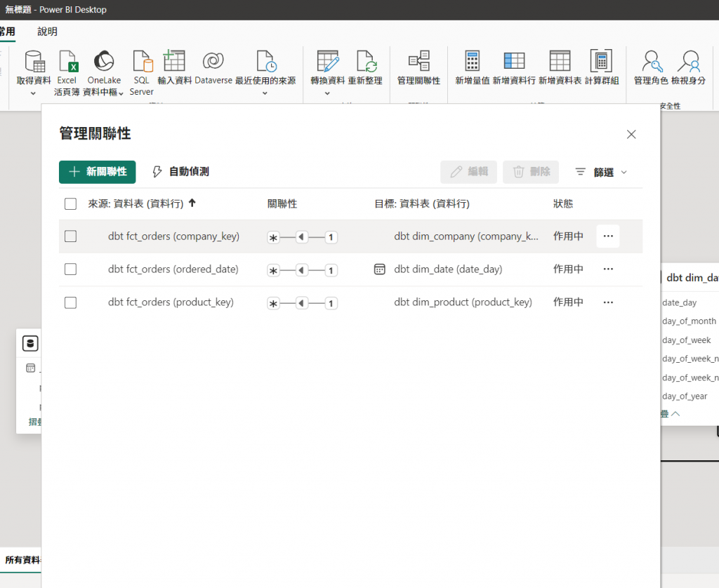The width and height of the screenshot is (719, 588).
Task: Click cardinality symbol in company_key row
Action: [303, 237]
